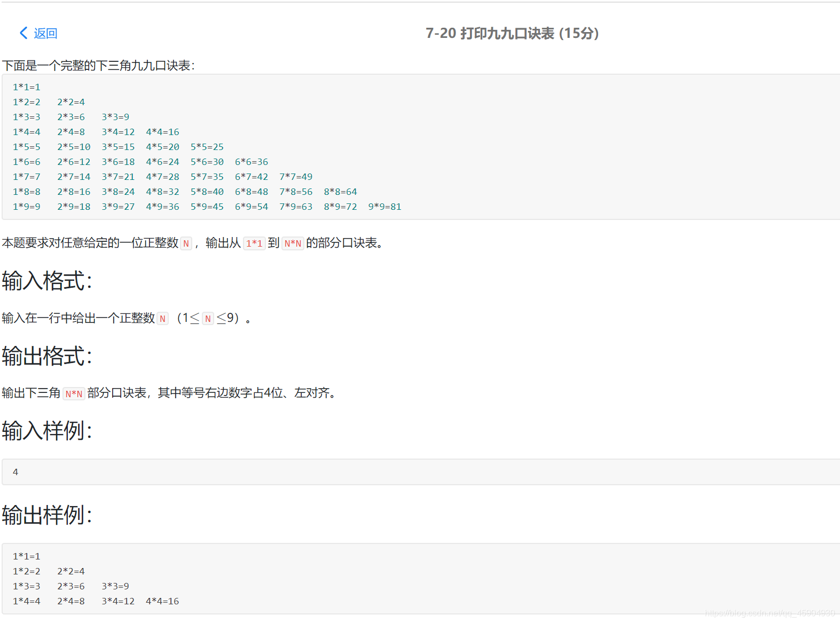The height and width of the screenshot is (623, 840).
Task: Go back via the 返回 link
Action: pyautogui.click(x=45, y=33)
